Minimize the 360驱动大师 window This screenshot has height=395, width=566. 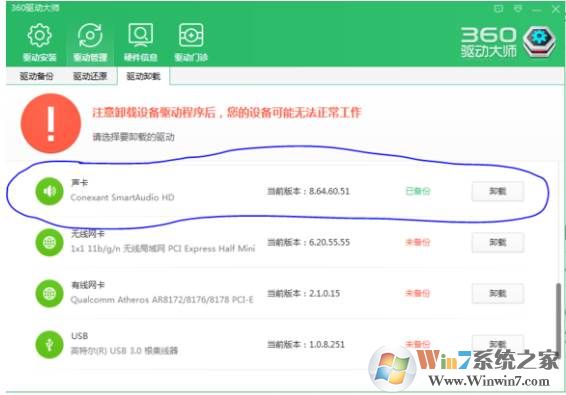coord(537,9)
